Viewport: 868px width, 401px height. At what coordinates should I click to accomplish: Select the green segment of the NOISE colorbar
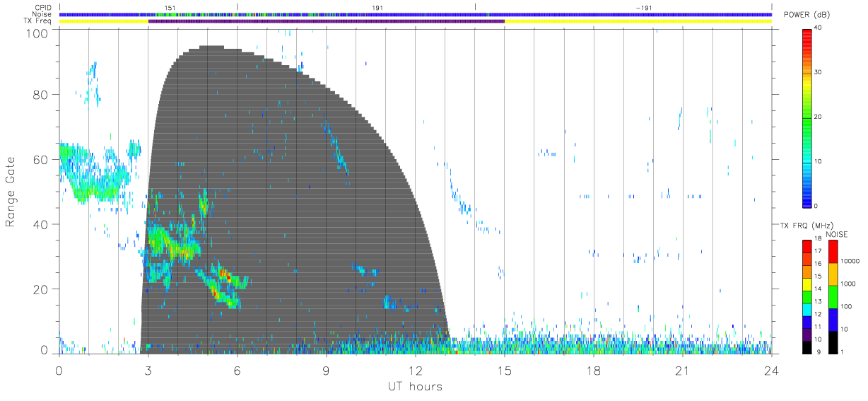pyautogui.click(x=833, y=297)
